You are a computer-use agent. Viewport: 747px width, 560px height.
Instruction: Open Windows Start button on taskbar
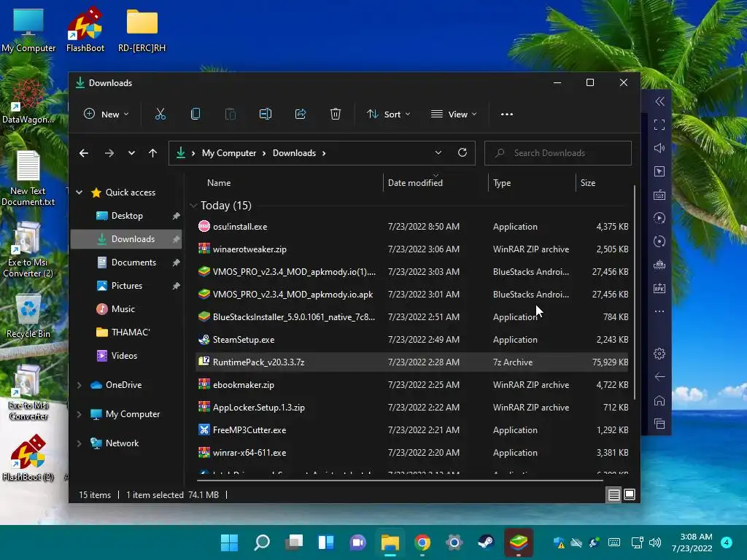tap(229, 542)
